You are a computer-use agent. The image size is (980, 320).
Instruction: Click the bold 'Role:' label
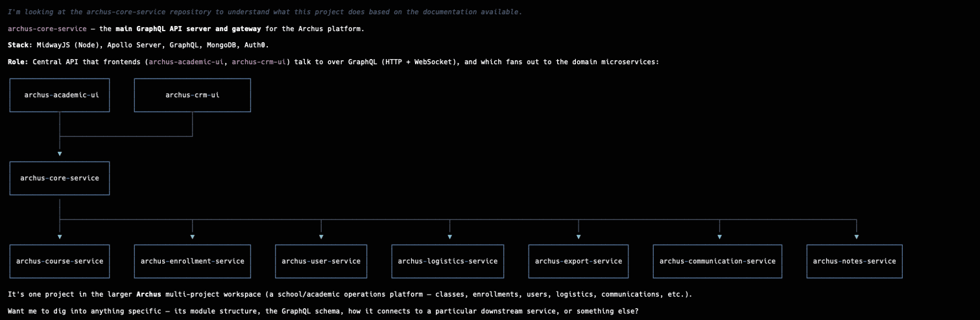[18, 62]
